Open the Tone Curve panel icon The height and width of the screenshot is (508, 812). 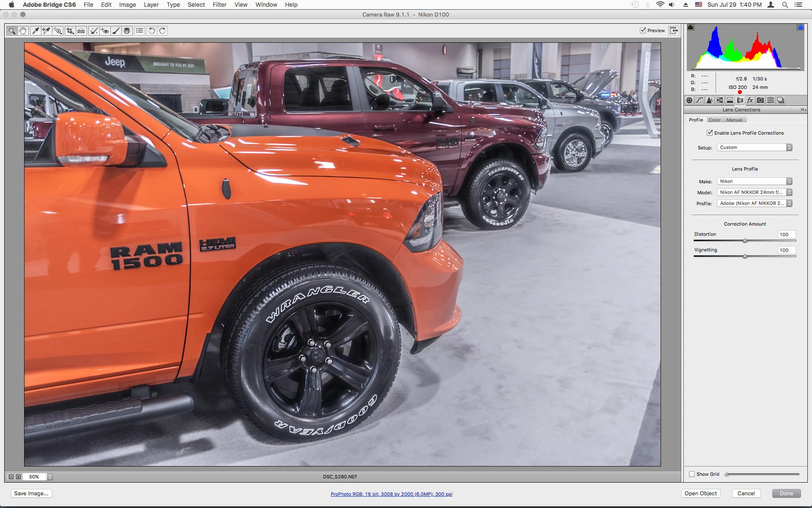[700, 100]
